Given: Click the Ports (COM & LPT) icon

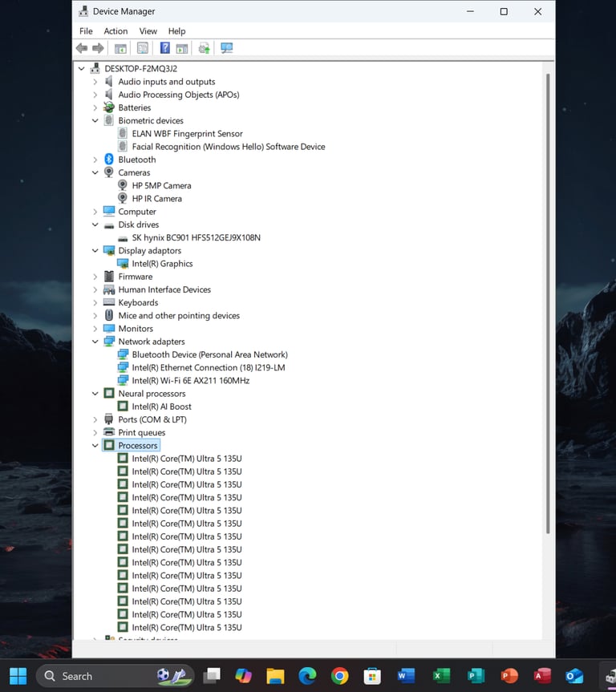Looking at the screenshot, I should pyautogui.click(x=108, y=419).
